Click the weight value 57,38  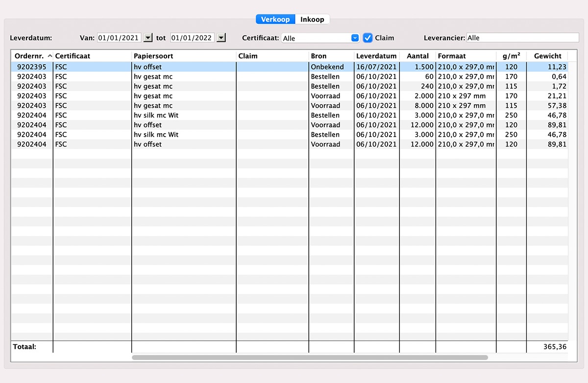tap(558, 106)
